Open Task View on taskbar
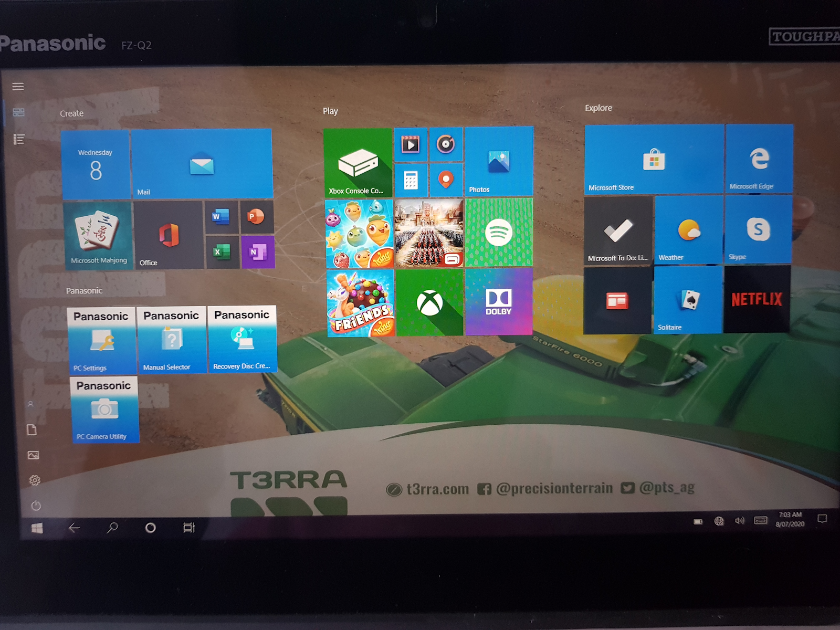Viewport: 840px width, 630px height. click(189, 527)
